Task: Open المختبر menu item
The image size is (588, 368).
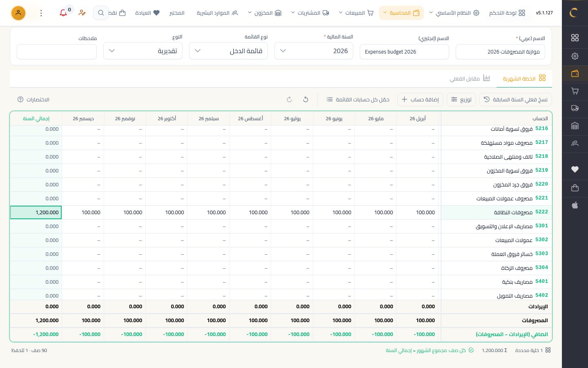Action: click(177, 13)
